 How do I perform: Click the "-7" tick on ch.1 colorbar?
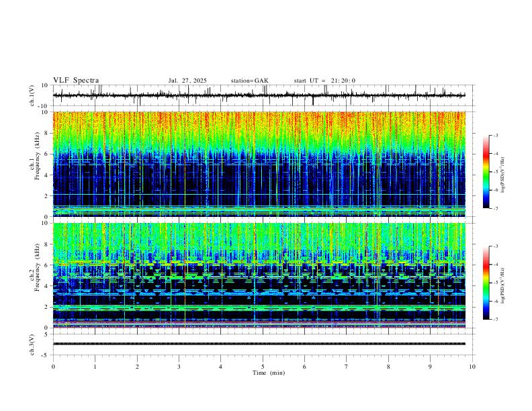click(495, 208)
